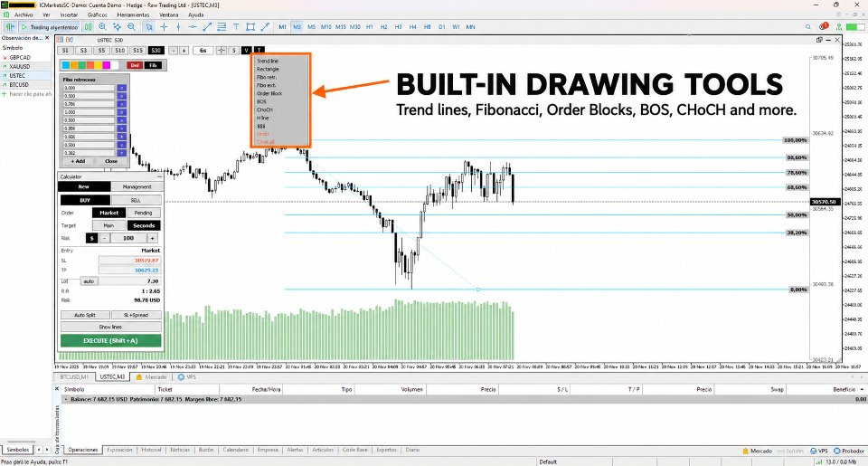Select Main target option
Image resolution: width=868 pixels, height=466 pixels.
click(x=109, y=225)
